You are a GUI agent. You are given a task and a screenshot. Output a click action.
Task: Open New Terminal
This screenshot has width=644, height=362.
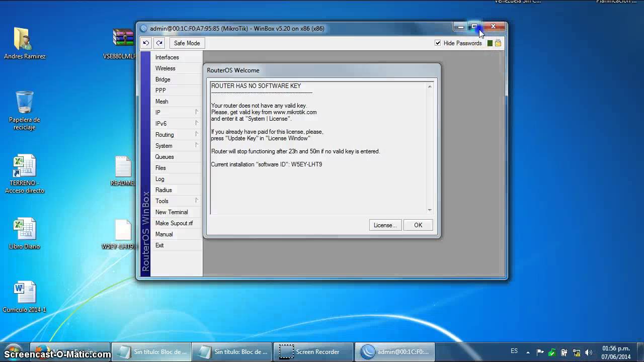point(177,212)
